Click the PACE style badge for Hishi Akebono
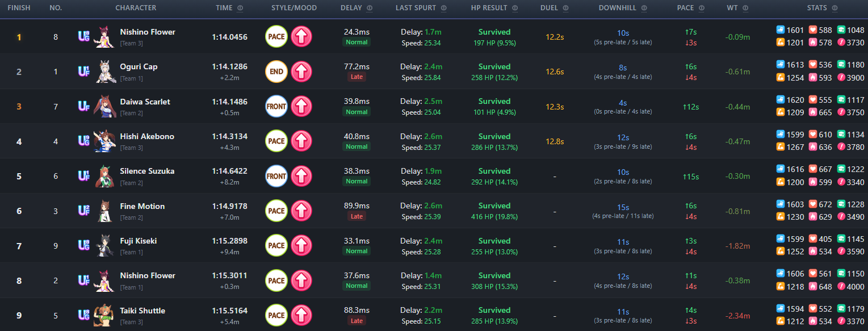Image resolution: width=868 pixels, height=331 pixels. (276, 141)
